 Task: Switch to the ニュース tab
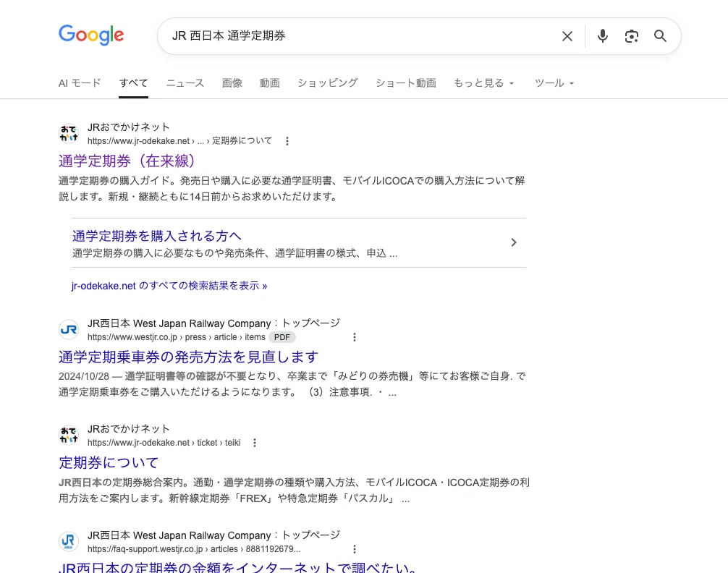185,83
